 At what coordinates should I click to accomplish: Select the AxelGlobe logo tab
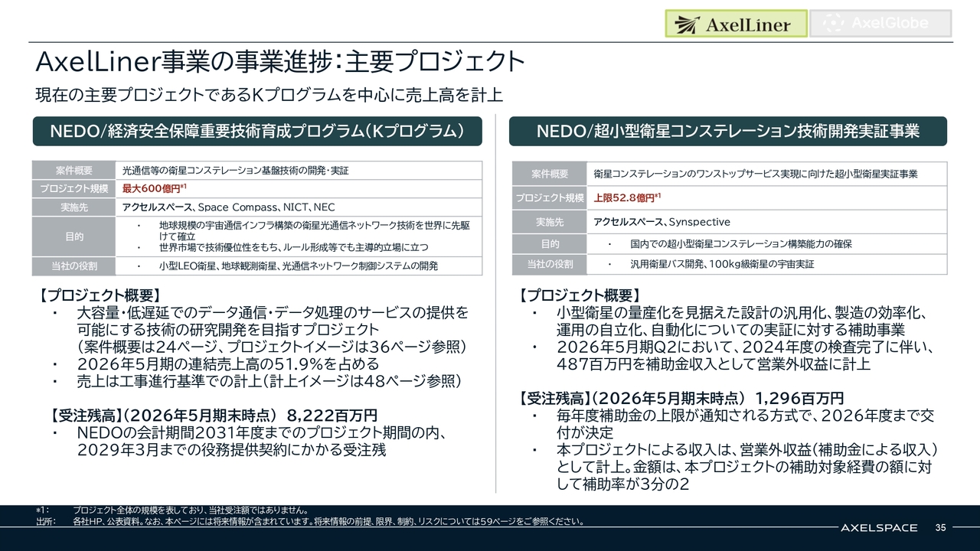pos(880,24)
